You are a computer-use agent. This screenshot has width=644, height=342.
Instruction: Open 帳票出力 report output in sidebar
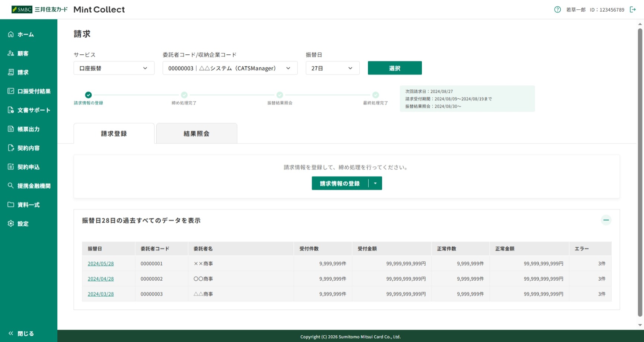pyautogui.click(x=29, y=129)
